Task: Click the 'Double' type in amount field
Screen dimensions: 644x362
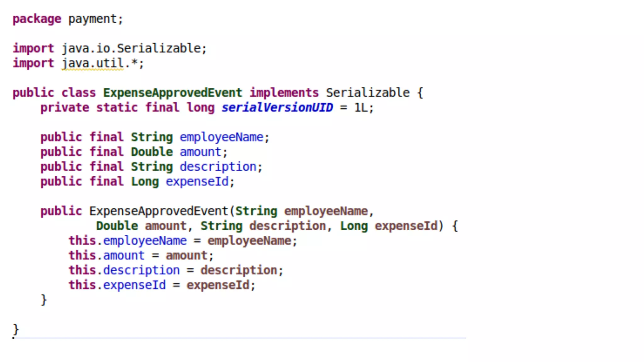Action: 152,152
